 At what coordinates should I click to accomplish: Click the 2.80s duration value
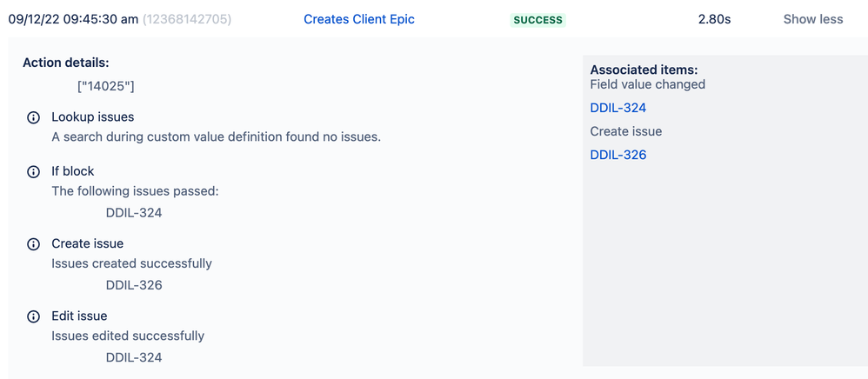714,19
